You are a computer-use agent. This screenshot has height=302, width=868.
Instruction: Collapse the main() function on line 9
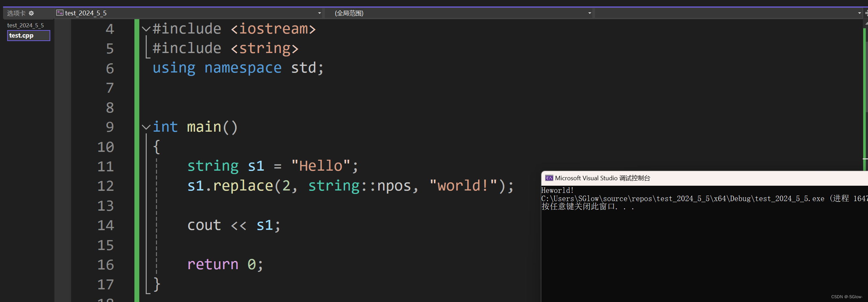pos(146,127)
